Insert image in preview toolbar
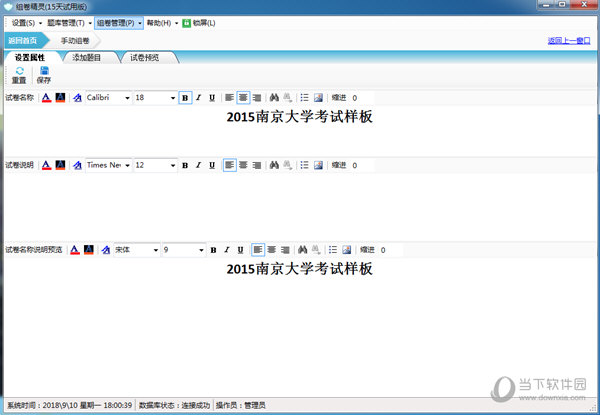Image resolution: width=600 pixels, height=415 pixels. [347, 250]
